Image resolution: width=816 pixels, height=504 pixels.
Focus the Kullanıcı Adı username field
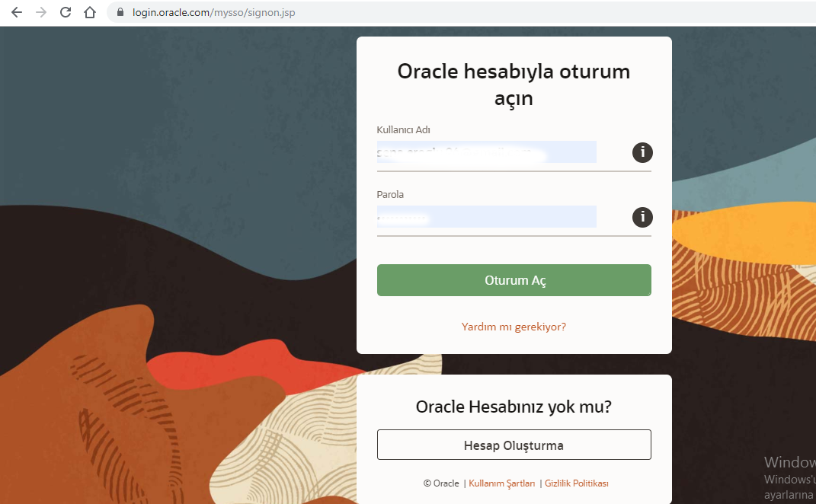coord(486,152)
